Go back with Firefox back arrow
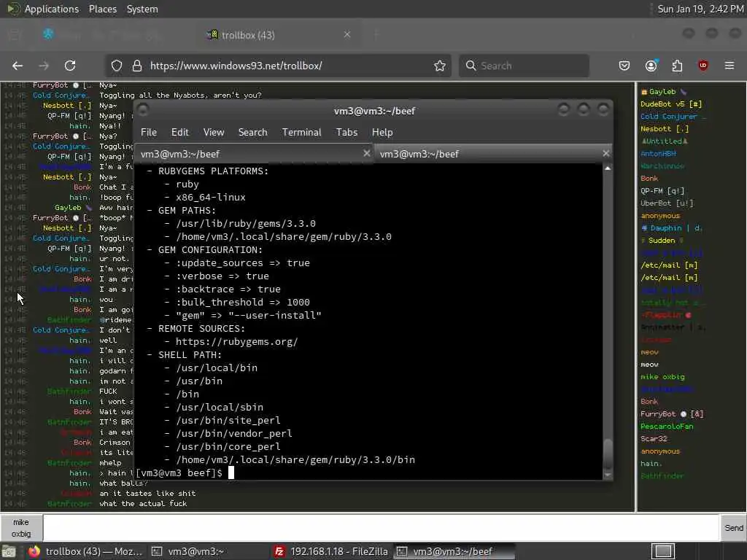 [18, 66]
